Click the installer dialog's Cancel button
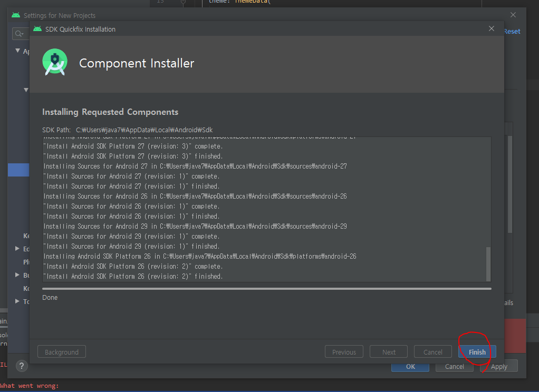Screen dimensions: 539x392 [x=433, y=352]
